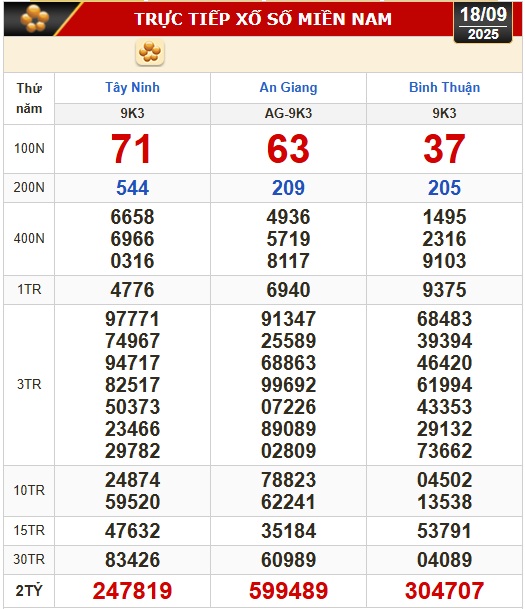Select An Giang 200N number 209

[288, 188]
